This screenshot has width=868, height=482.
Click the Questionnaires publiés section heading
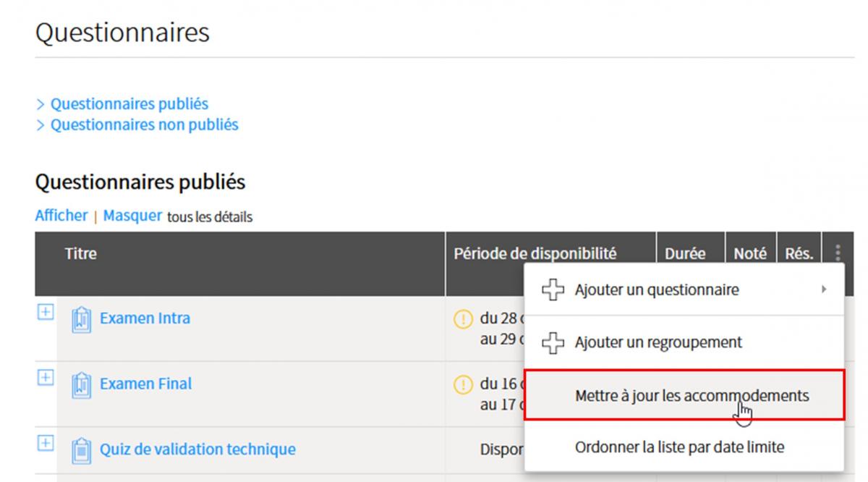pyautogui.click(x=140, y=182)
